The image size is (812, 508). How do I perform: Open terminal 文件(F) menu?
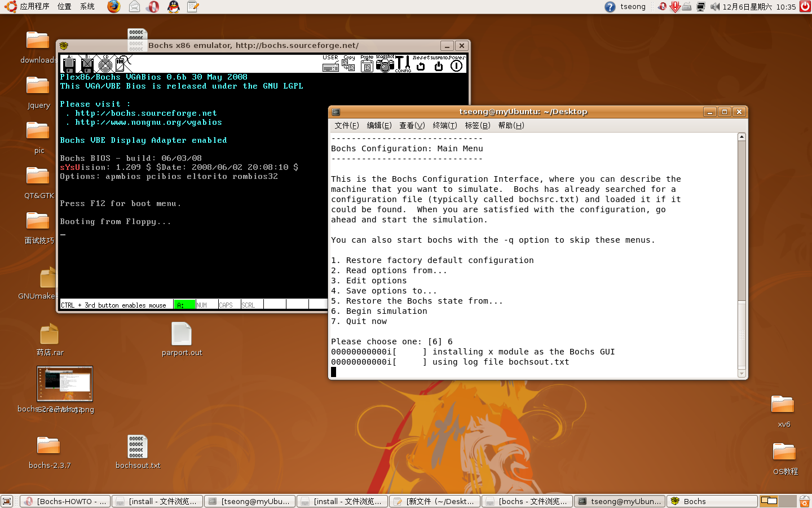(x=347, y=125)
